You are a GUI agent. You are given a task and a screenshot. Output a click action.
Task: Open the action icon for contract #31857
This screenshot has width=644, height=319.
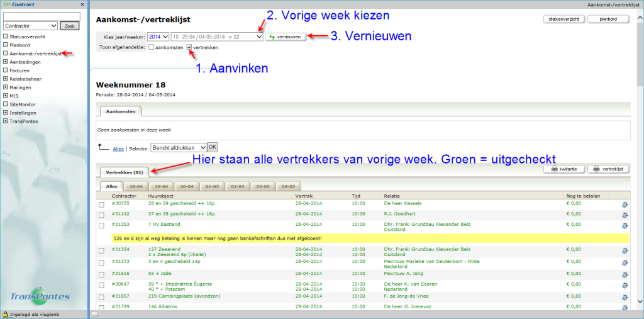[625, 296]
